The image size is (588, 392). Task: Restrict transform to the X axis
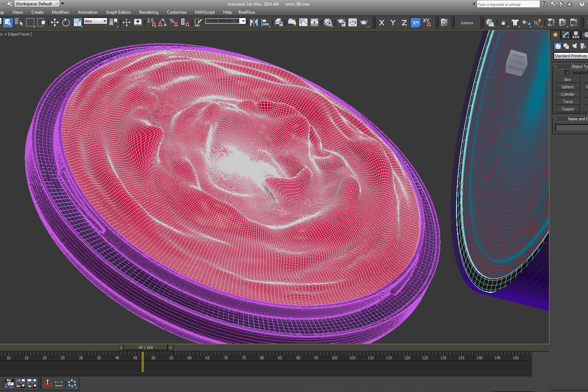[x=381, y=23]
